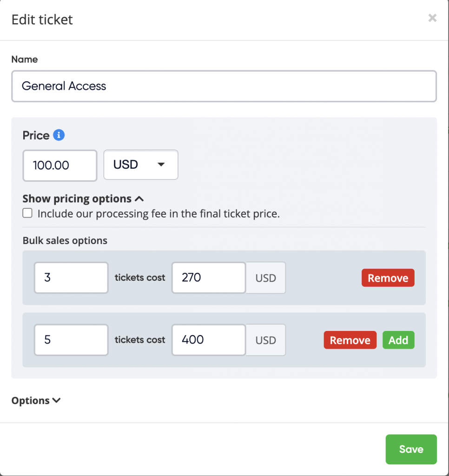Focus the quantity field showing 3

(71, 278)
